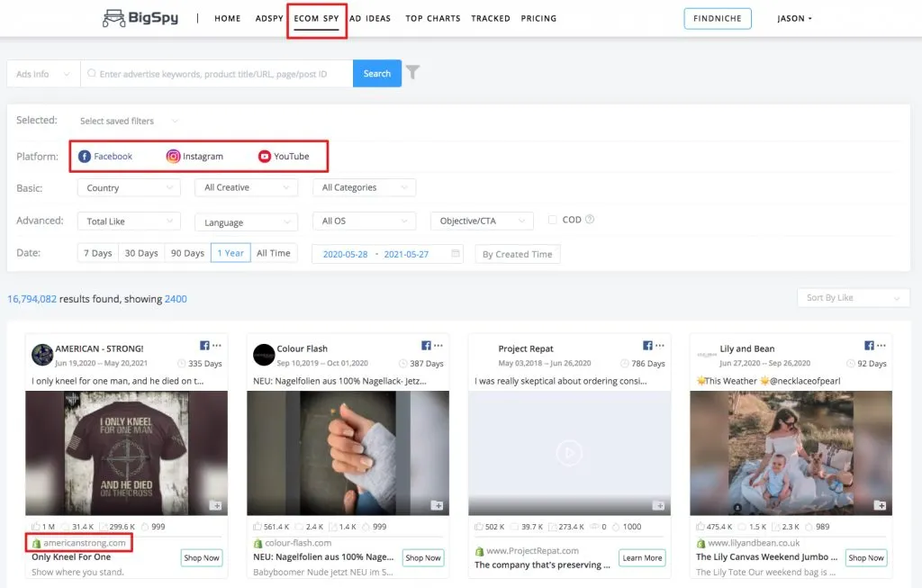
Task: Open the Ecom Spy tab
Action: 316,19
